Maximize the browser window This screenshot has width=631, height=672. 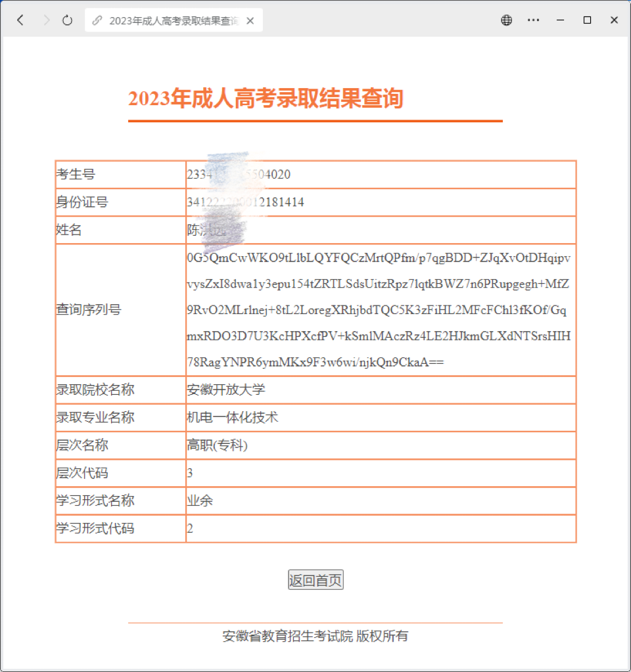click(x=587, y=20)
